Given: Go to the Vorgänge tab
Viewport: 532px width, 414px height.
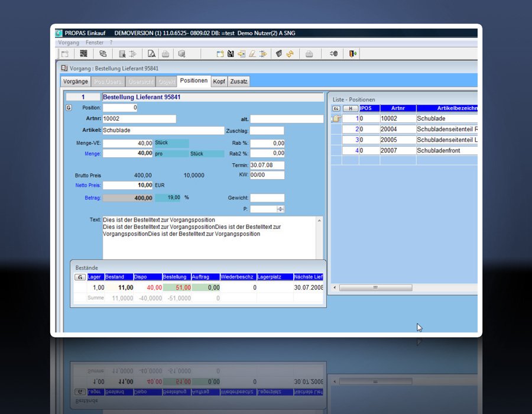Looking at the screenshot, I should 76,81.
